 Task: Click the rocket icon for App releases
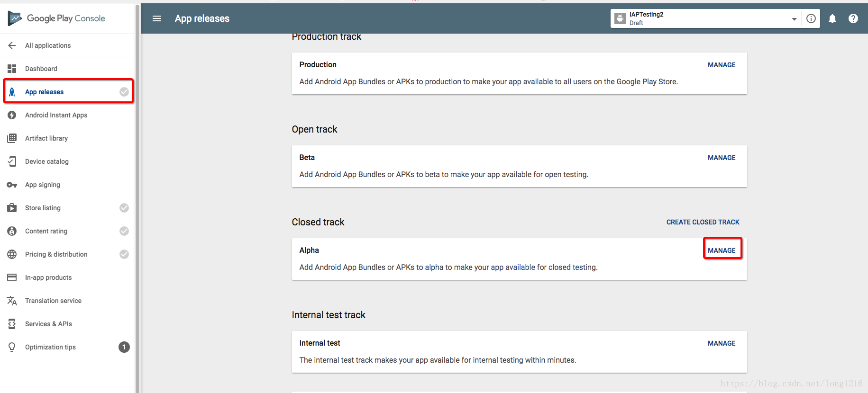[x=12, y=92]
